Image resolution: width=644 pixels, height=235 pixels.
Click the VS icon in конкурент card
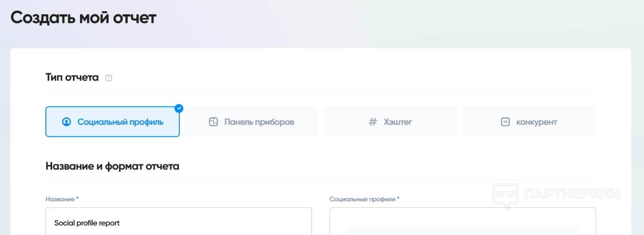point(505,122)
